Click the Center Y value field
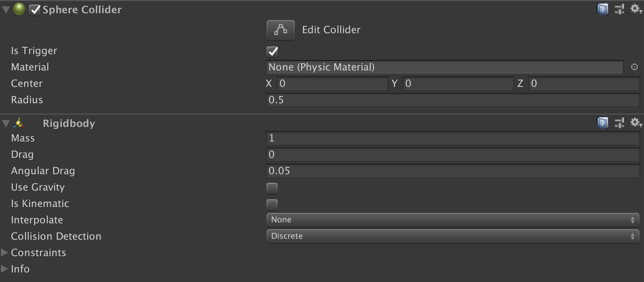The height and width of the screenshot is (282, 644). coord(458,84)
